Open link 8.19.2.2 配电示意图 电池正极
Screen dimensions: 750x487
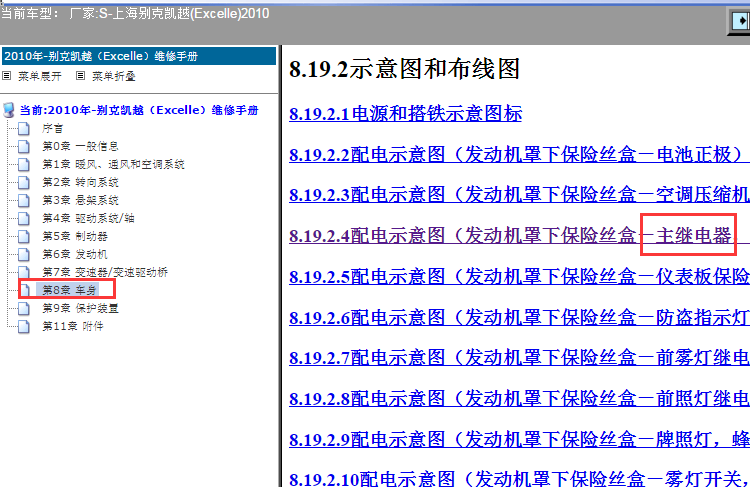519,155
